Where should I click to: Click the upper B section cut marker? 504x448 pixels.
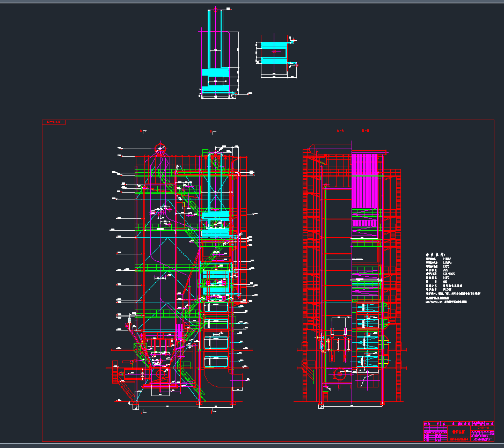[x=213, y=132]
